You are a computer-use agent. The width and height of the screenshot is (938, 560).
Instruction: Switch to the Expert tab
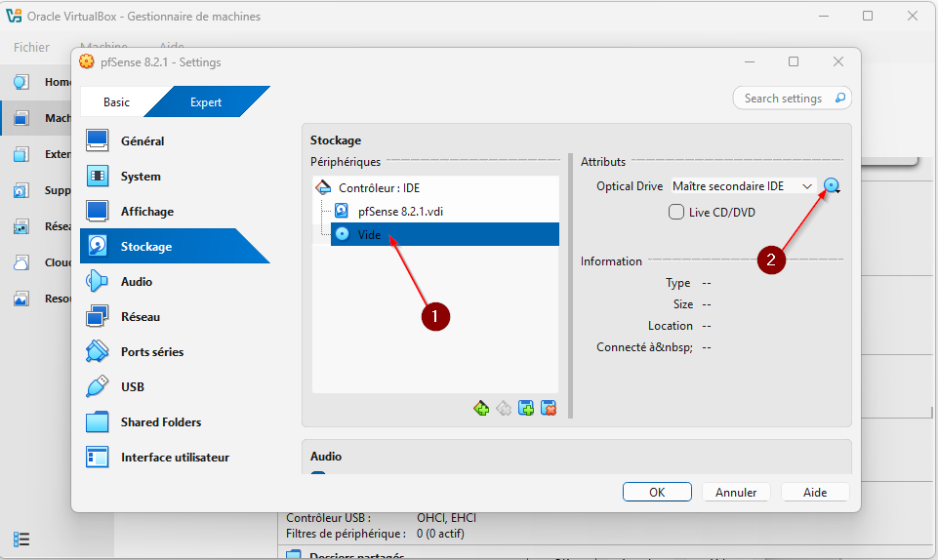pos(206,102)
